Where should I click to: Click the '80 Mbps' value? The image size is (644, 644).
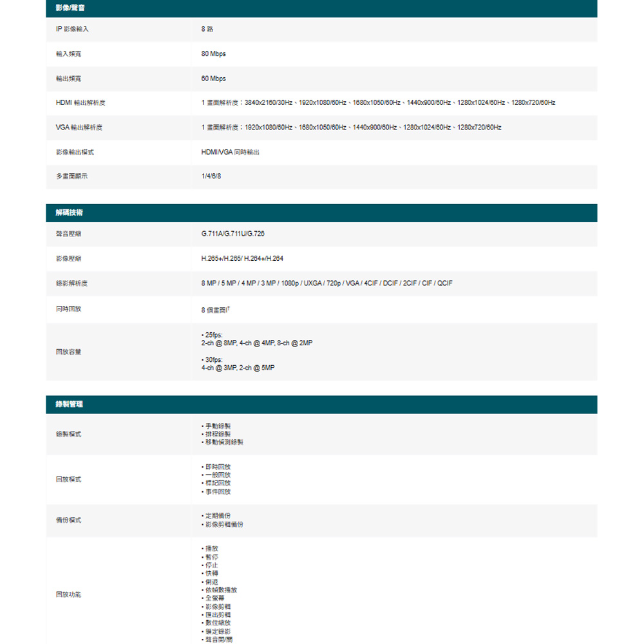(214, 54)
